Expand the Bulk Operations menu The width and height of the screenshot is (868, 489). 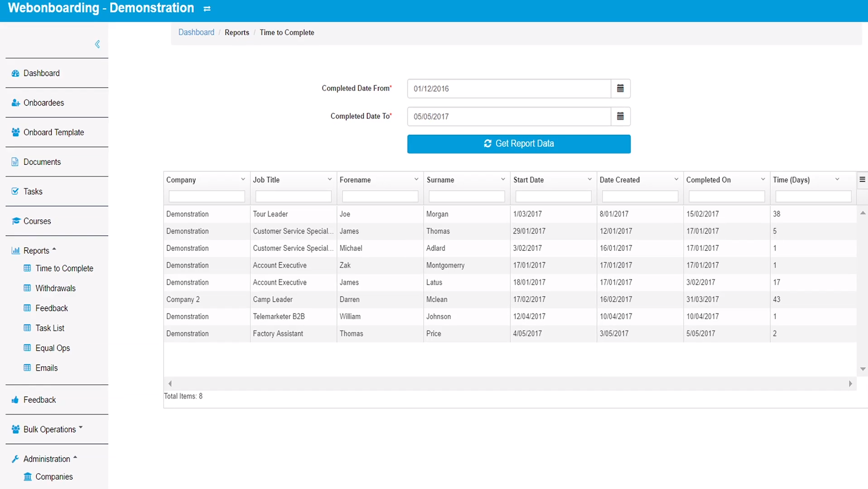[80, 427]
